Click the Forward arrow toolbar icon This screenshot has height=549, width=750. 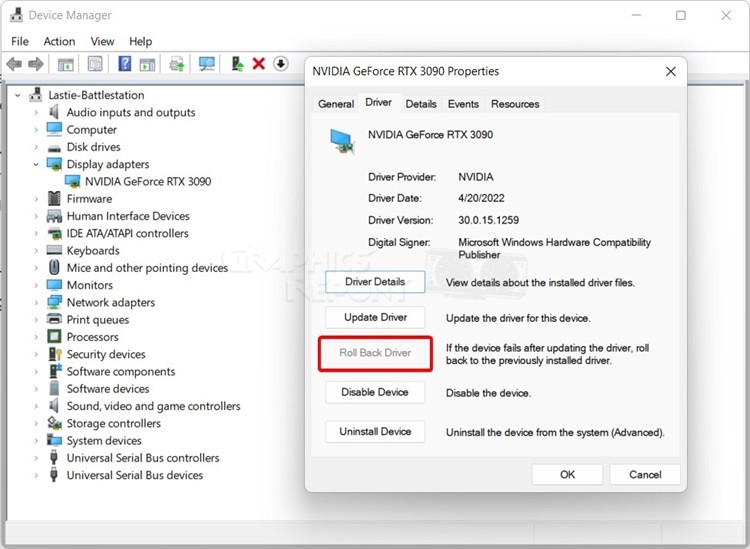pos(36,64)
